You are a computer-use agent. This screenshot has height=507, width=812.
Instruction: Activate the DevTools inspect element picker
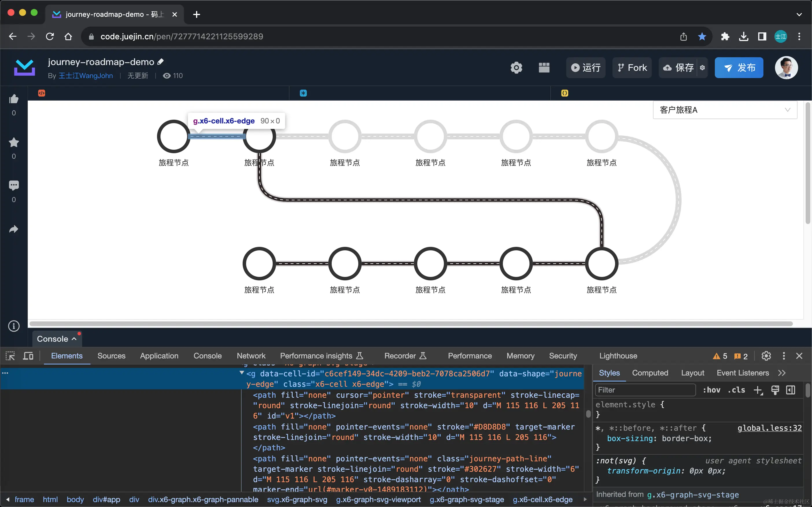pos(10,356)
